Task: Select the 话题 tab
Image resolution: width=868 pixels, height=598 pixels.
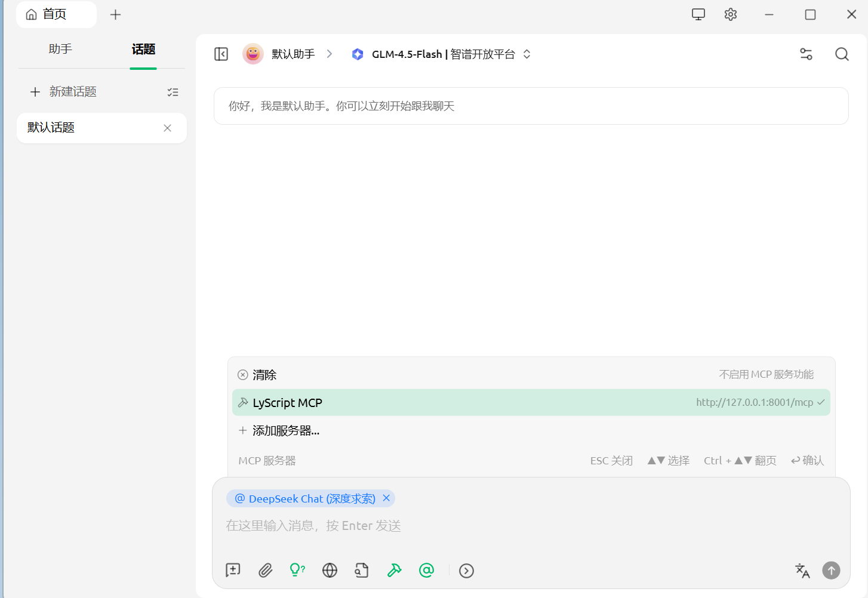Action: click(143, 49)
